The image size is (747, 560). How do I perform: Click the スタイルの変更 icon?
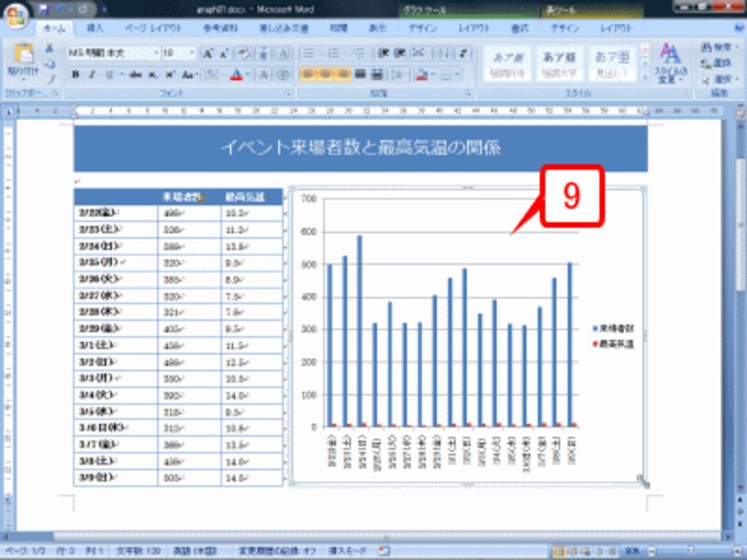(669, 61)
